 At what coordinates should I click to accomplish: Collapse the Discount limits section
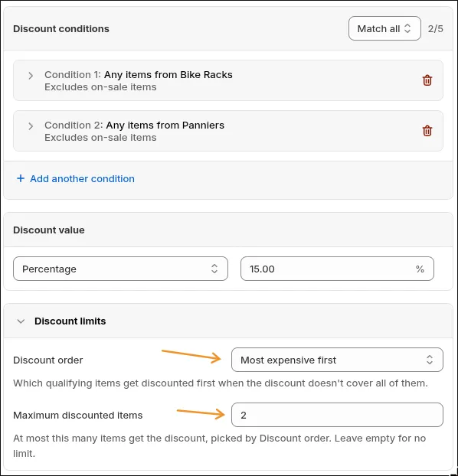21,321
